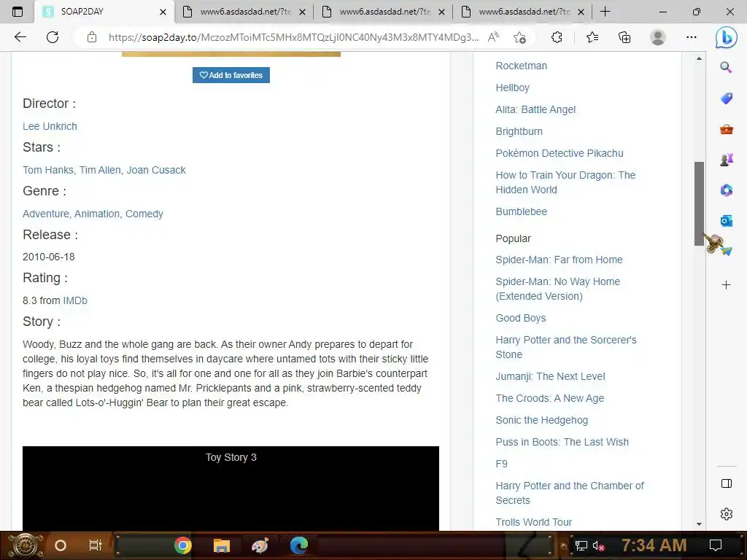
Task: Open the Outlook icon in sidebar
Action: pyautogui.click(x=726, y=220)
